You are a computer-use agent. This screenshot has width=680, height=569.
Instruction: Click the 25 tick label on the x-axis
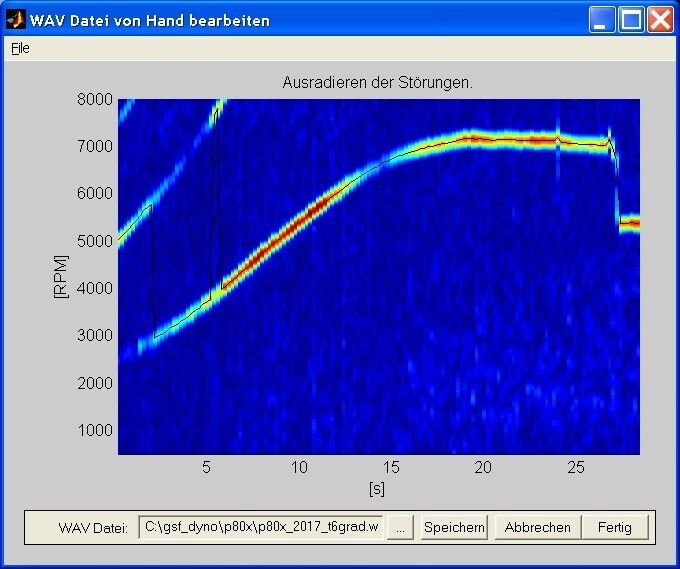point(576,468)
